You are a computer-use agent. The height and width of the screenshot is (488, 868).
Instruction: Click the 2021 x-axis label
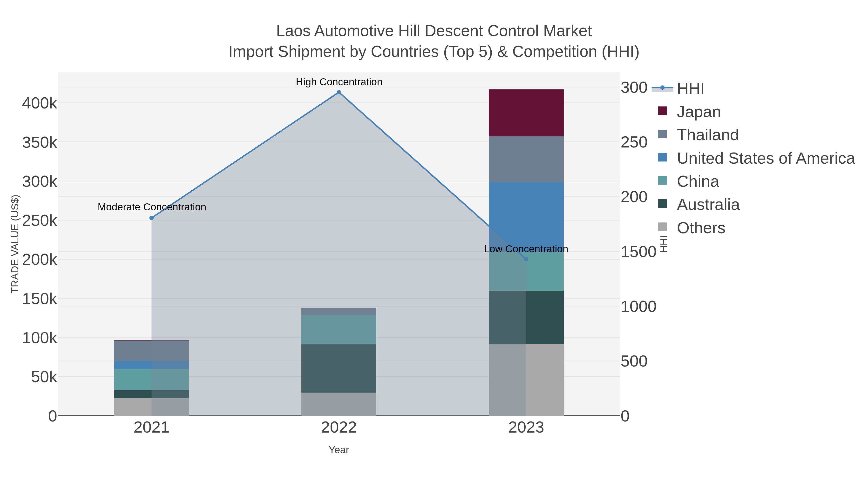point(152,428)
